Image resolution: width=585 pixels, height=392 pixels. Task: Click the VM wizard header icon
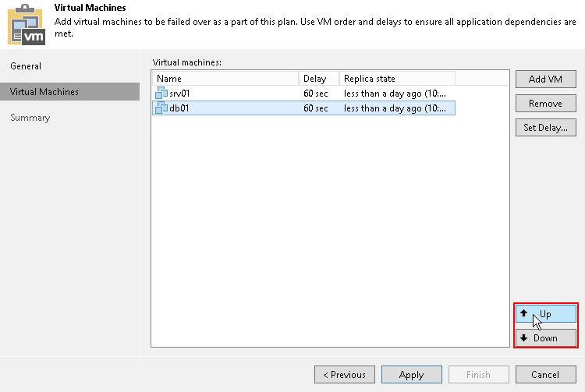(x=26, y=23)
